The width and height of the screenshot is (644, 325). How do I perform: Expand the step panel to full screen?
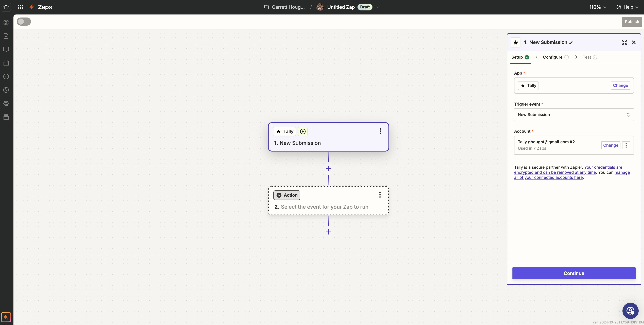(x=624, y=42)
